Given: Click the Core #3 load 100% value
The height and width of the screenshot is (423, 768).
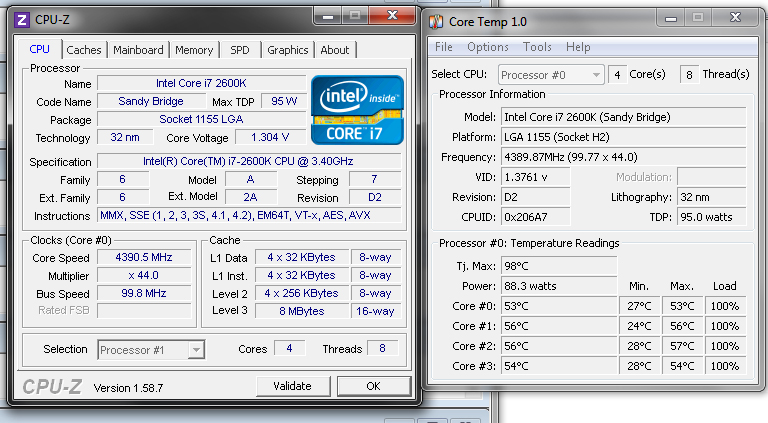Looking at the screenshot, I should pos(725,367).
